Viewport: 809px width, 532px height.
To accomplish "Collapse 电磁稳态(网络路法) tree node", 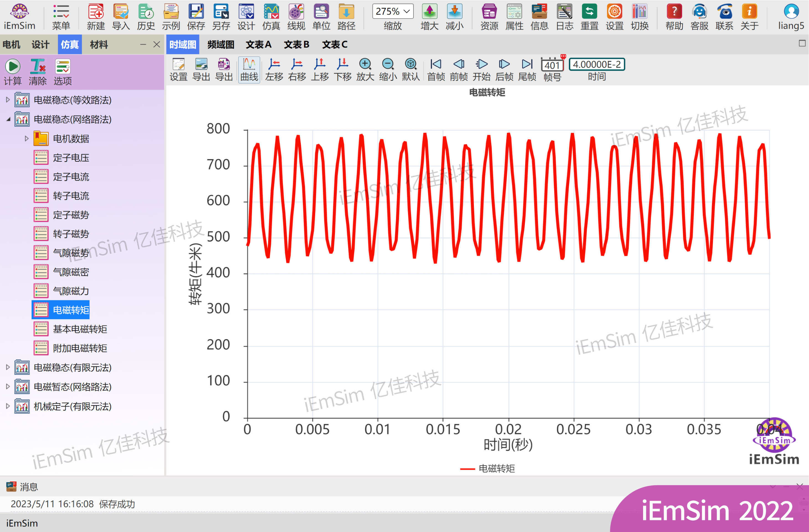I will tap(8, 119).
